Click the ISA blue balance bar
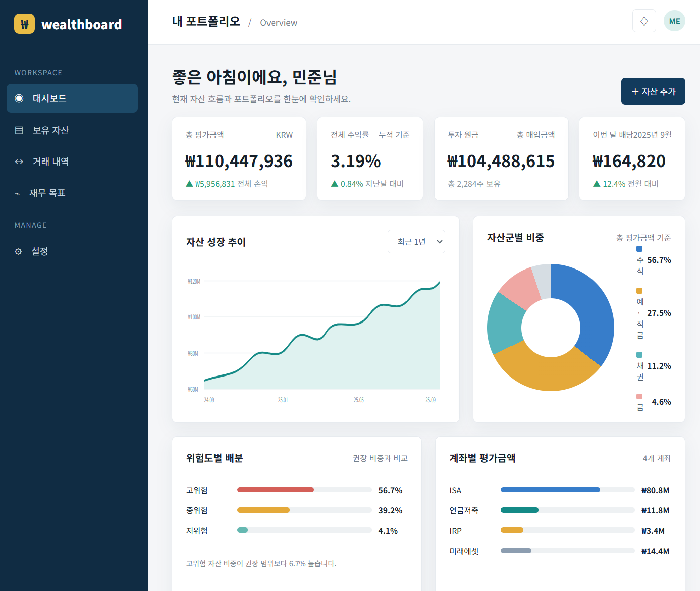 [x=550, y=490]
